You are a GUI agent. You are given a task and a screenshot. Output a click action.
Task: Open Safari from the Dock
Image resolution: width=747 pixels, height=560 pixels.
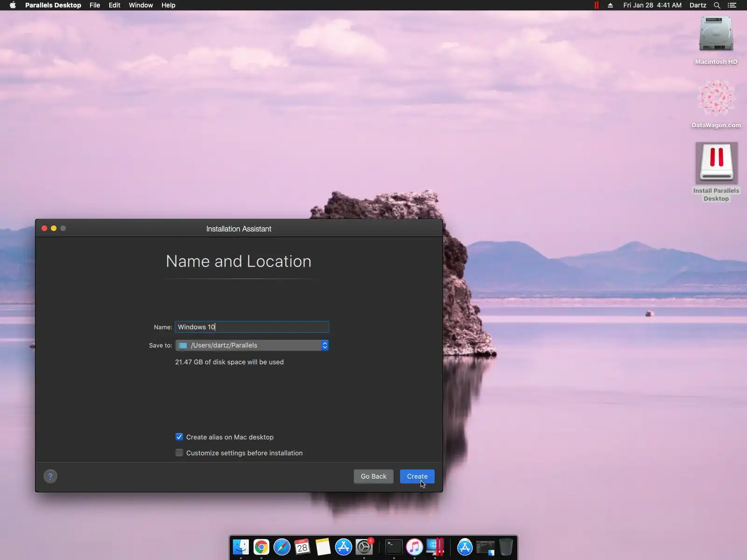pyautogui.click(x=282, y=547)
